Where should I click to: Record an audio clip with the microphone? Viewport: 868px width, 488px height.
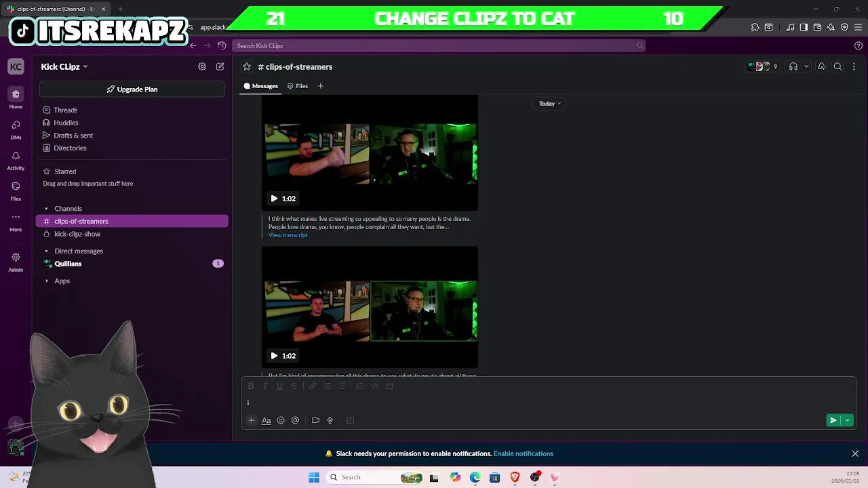click(330, 420)
